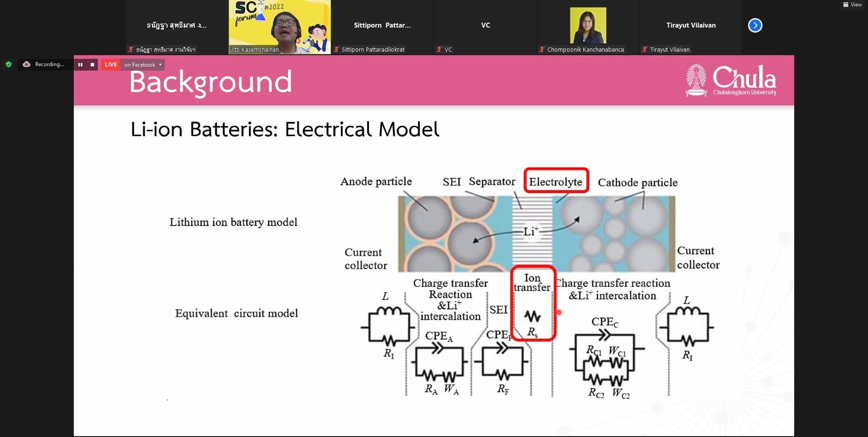The height and width of the screenshot is (437, 868).
Task: Click the cloud Recording indicator
Action: 43,64
